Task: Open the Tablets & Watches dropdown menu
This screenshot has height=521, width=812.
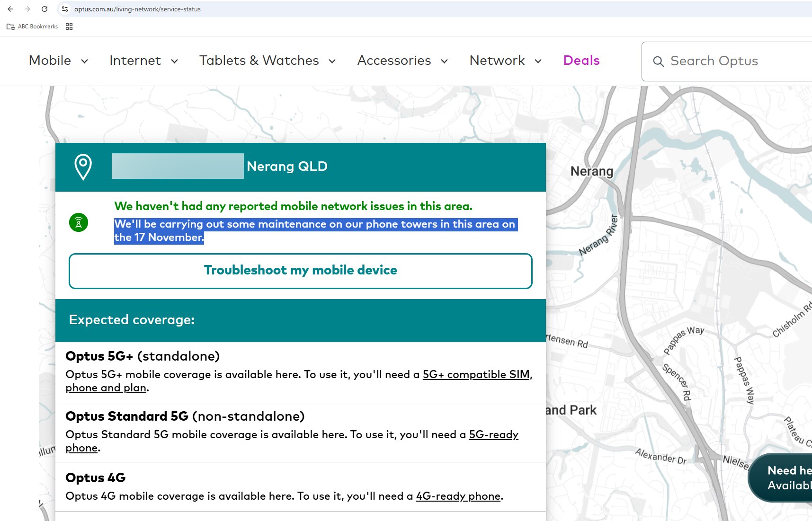Action: [x=267, y=61]
